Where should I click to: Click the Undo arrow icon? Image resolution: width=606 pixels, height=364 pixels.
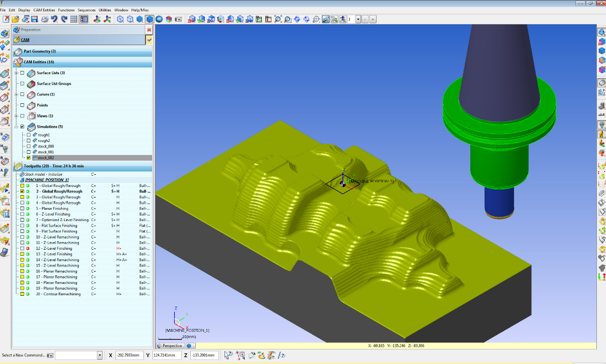coord(54,19)
